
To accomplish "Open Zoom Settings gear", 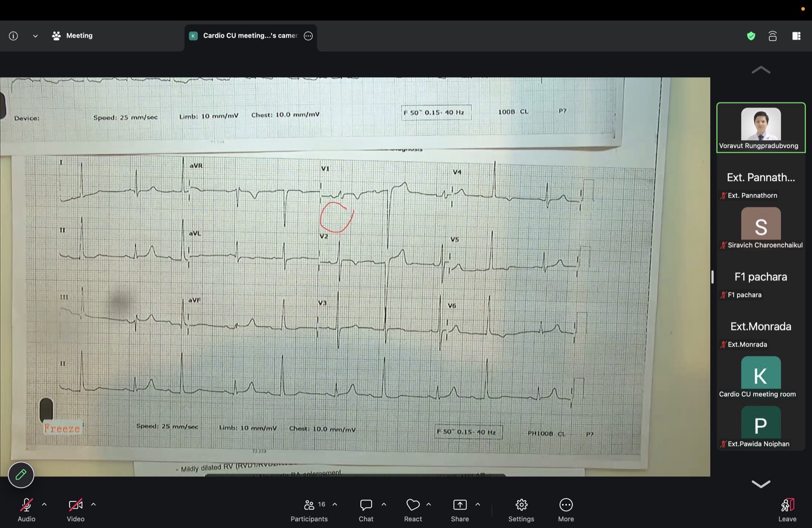I will click(x=521, y=510).
